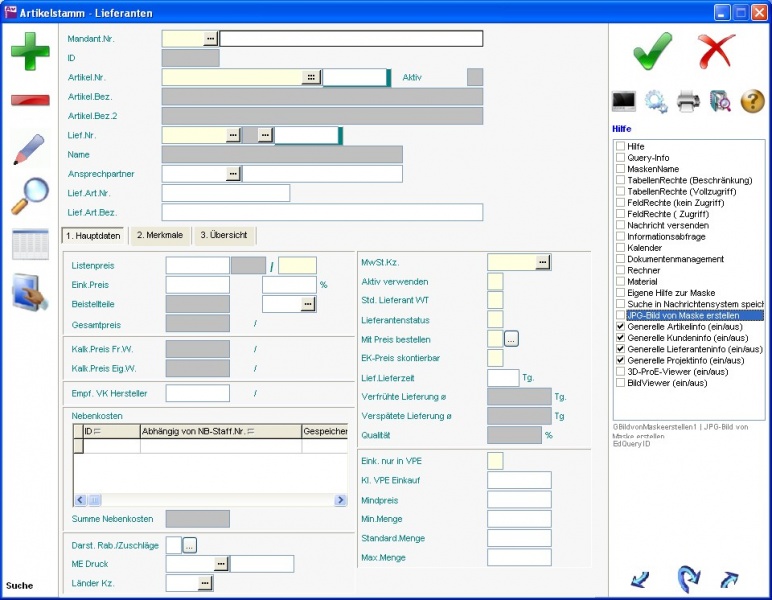Image resolution: width=772 pixels, height=600 pixels.
Task: Open search with the magnifying glass icon
Action: pyautogui.click(x=29, y=196)
